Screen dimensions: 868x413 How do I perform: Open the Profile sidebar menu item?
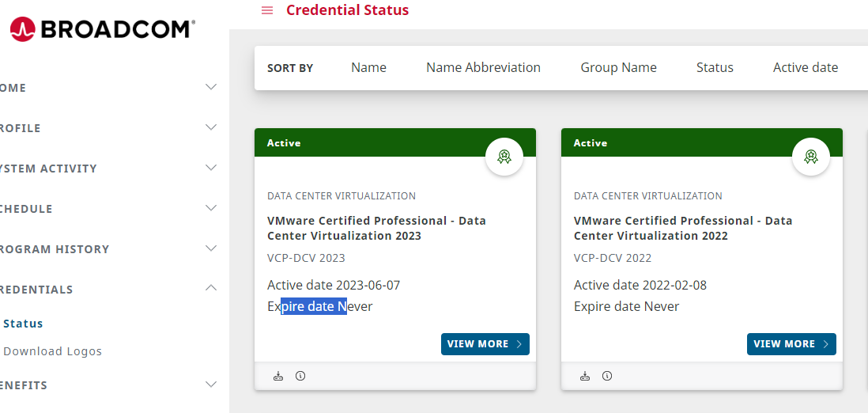click(x=21, y=128)
